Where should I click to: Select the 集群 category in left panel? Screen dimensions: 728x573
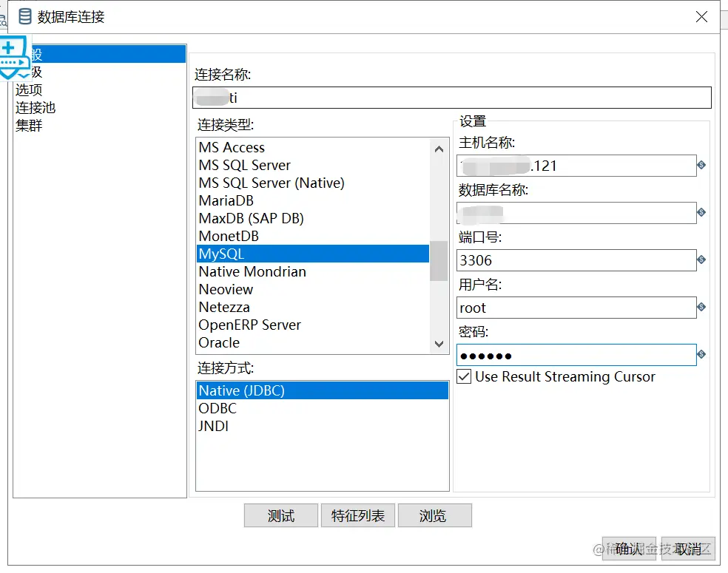click(29, 125)
